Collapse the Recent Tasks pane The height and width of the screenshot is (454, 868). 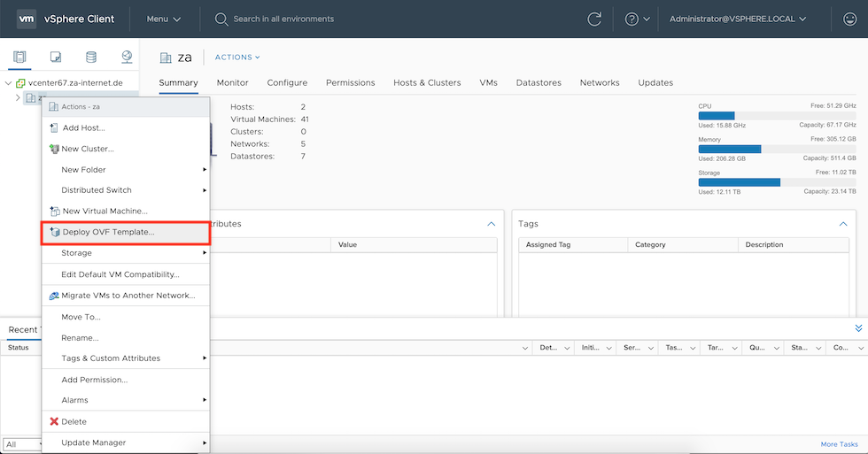click(858, 328)
